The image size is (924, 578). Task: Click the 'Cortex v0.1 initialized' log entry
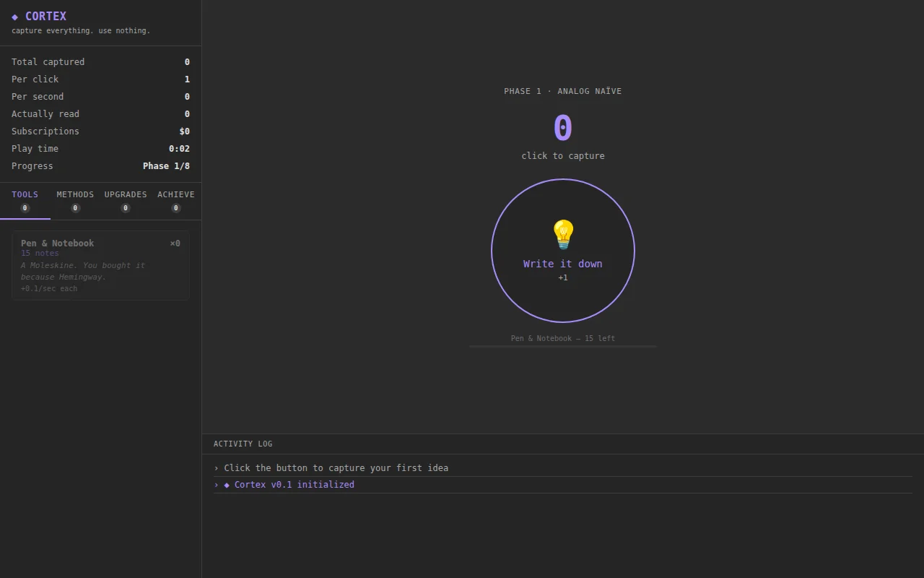click(563, 485)
